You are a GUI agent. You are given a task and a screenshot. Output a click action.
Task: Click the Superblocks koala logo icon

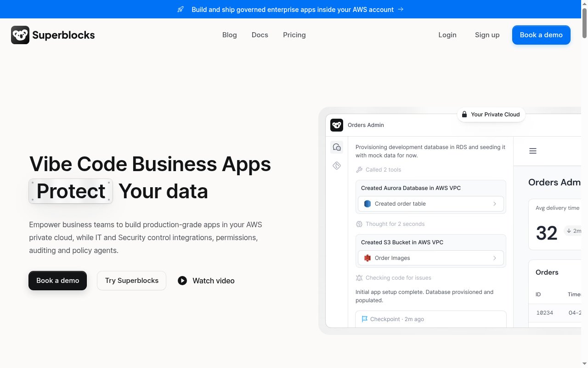point(20,35)
